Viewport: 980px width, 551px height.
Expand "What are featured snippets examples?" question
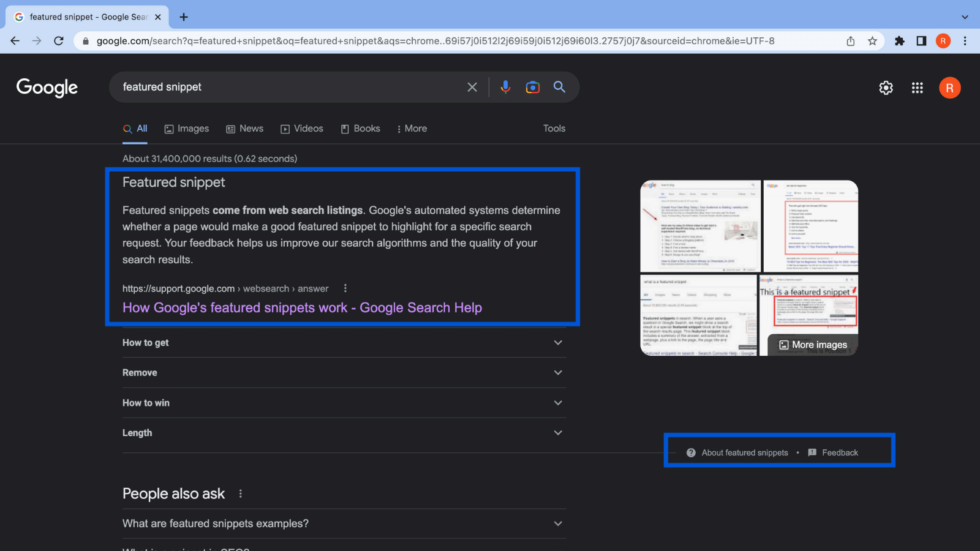[x=343, y=523]
